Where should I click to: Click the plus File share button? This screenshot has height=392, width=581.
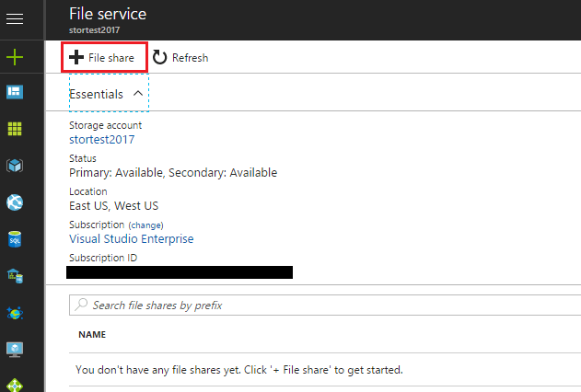tap(104, 57)
